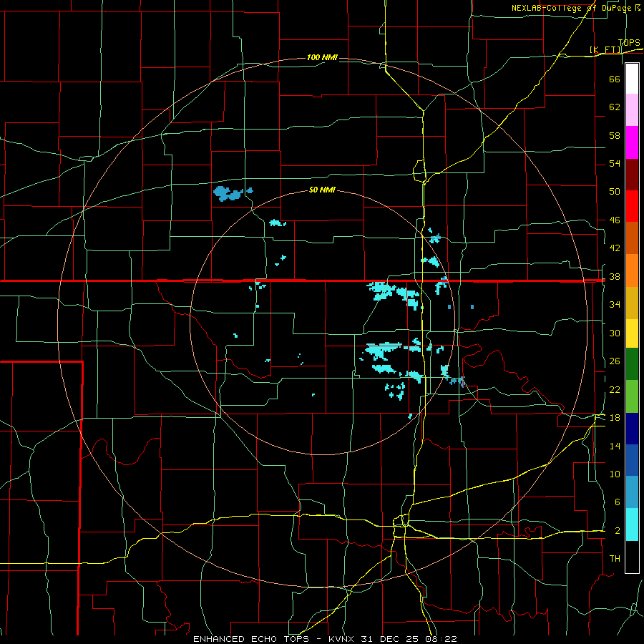Select the light green legend swatch
The width and height of the screenshot is (644, 644).
tap(632, 396)
